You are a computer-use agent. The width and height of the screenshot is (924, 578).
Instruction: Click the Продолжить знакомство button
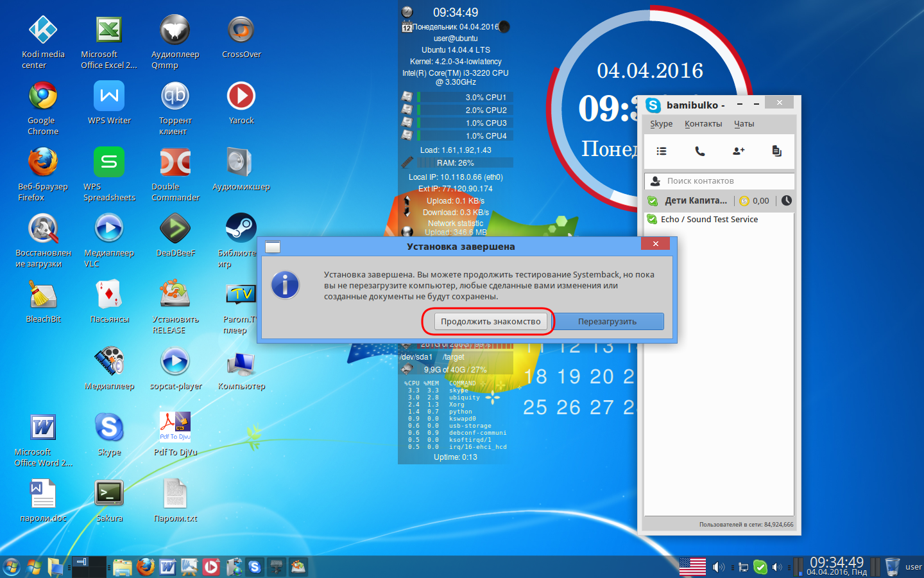pyautogui.click(x=491, y=321)
